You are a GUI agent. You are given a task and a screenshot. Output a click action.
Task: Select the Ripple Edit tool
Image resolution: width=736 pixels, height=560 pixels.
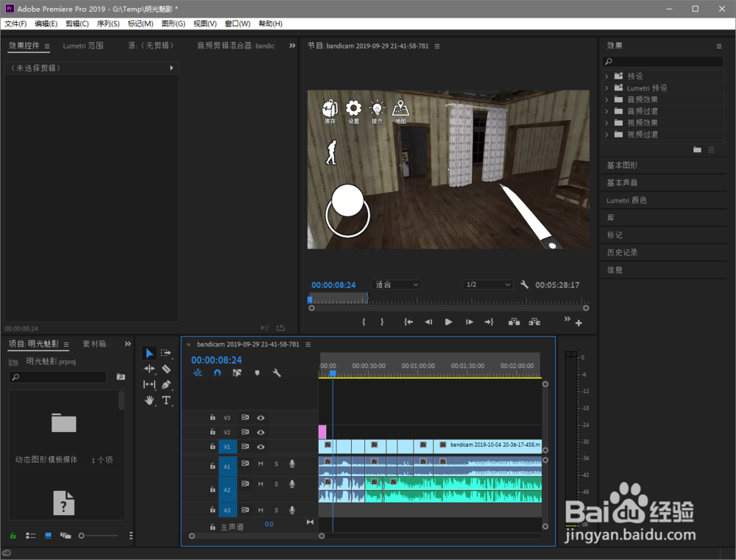(149, 369)
